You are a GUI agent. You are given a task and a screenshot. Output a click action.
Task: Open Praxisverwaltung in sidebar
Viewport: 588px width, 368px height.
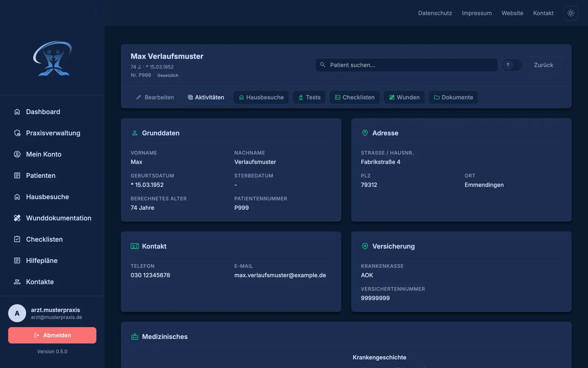[52, 133]
